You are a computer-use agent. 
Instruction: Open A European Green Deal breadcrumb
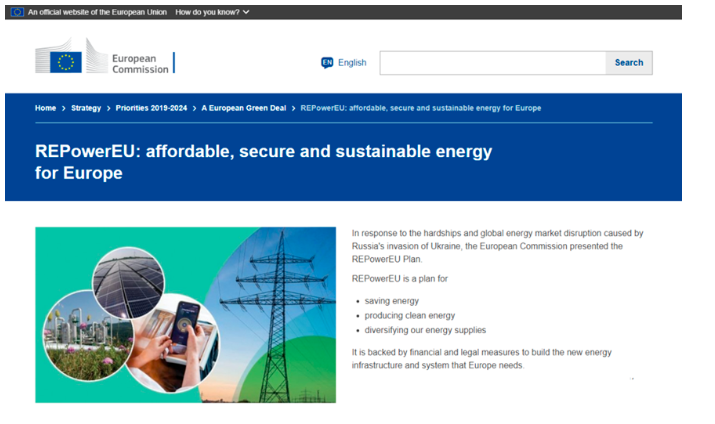pos(243,108)
